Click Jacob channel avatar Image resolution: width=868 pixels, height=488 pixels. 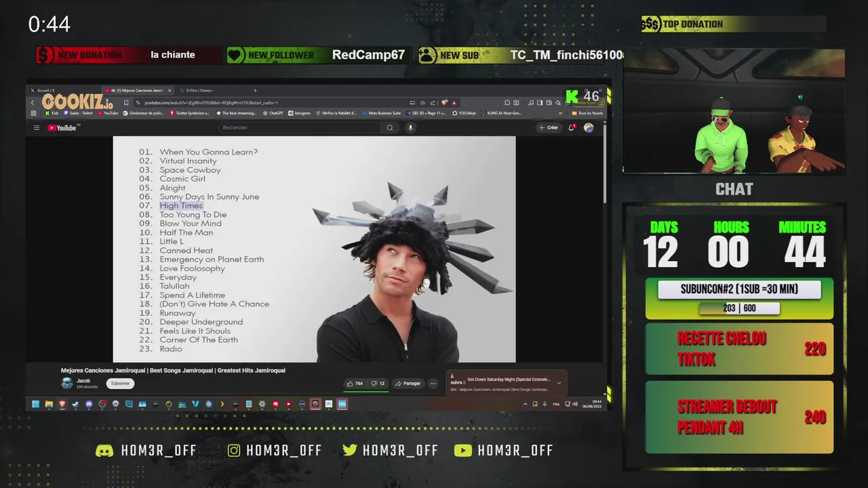[x=66, y=383]
